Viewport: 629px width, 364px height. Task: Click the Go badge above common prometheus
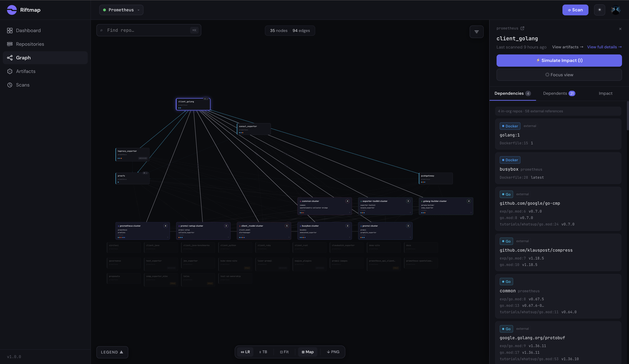coord(506,282)
